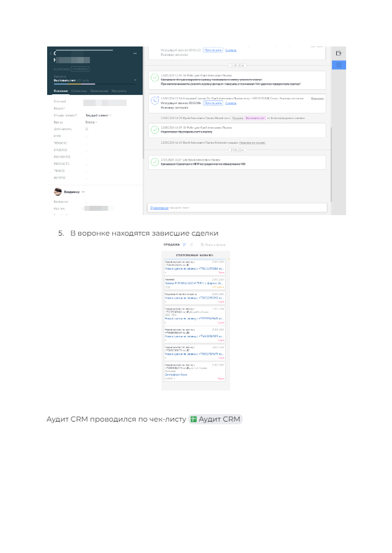Switch to the pipeline board view icon

click(x=185, y=244)
